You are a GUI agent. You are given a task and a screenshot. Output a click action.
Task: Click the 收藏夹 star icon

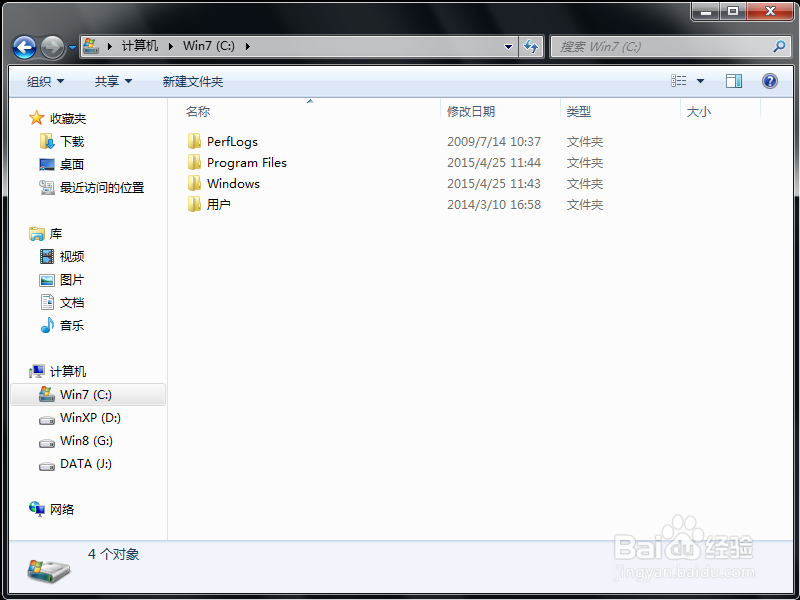coord(37,118)
